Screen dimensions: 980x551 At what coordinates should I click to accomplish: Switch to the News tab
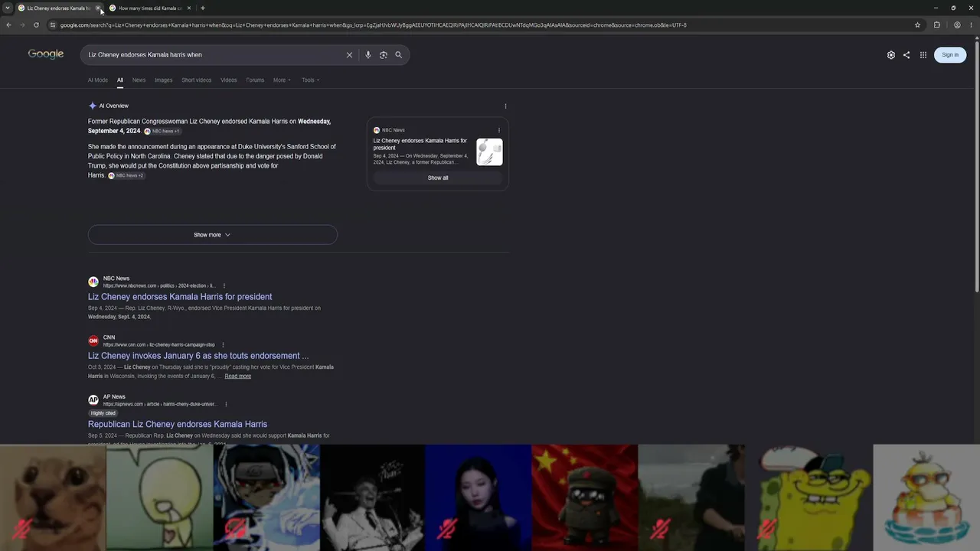point(139,80)
